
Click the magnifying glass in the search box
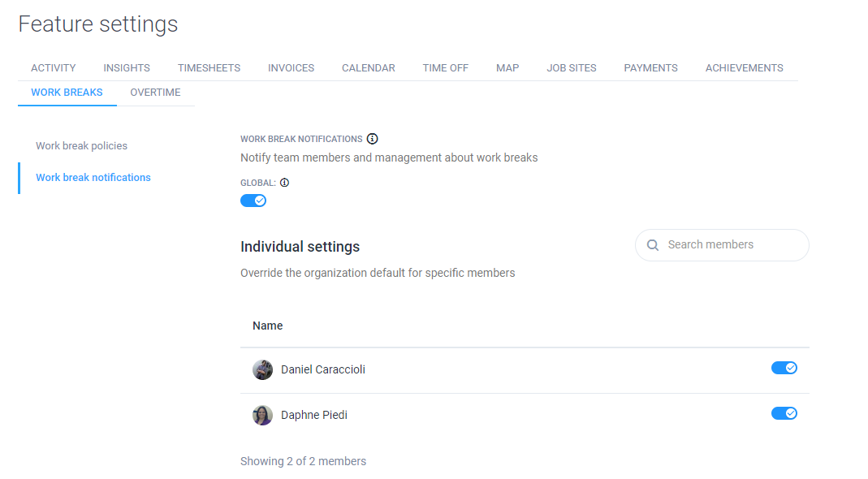[653, 244]
